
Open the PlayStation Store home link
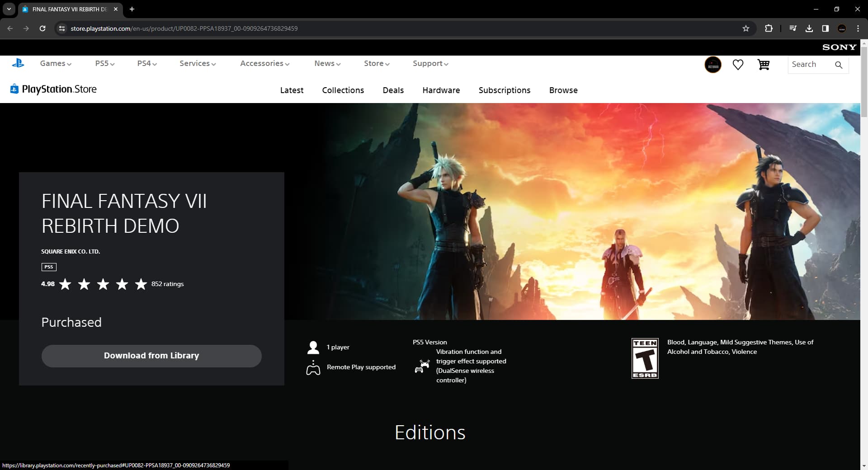[x=53, y=89]
